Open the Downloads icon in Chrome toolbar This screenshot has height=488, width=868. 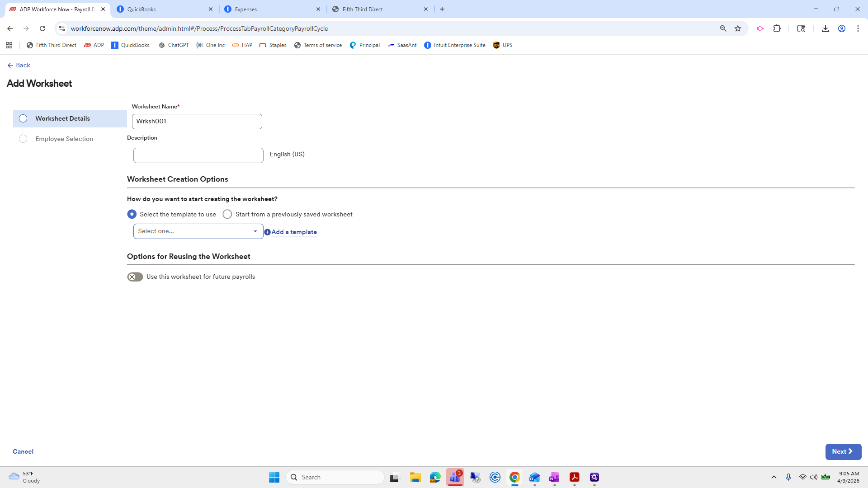(x=825, y=28)
